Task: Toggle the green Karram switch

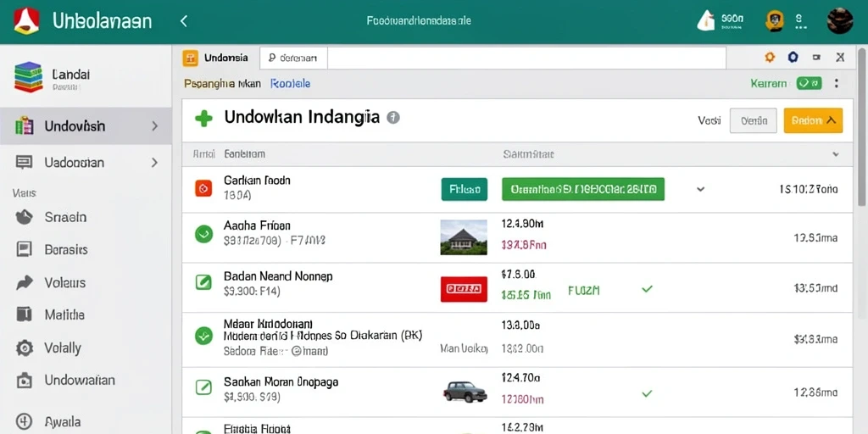Action: point(810,84)
